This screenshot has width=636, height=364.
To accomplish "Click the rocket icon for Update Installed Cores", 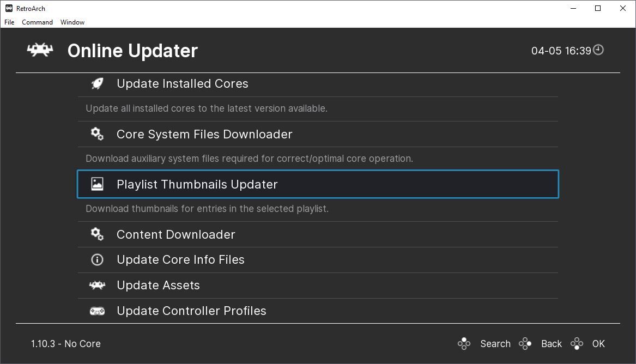I will click(x=97, y=83).
